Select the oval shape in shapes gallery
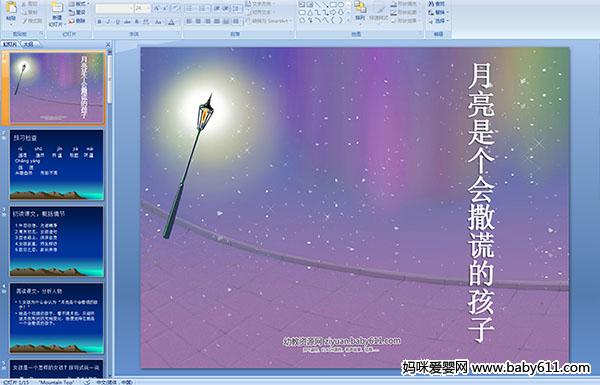Screen dimensions: 600x385 341,5
